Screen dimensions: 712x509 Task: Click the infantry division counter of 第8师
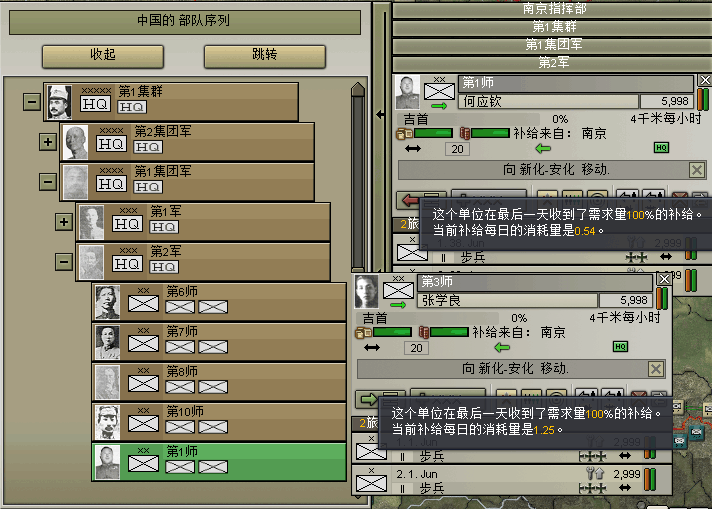click(x=143, y=384)
